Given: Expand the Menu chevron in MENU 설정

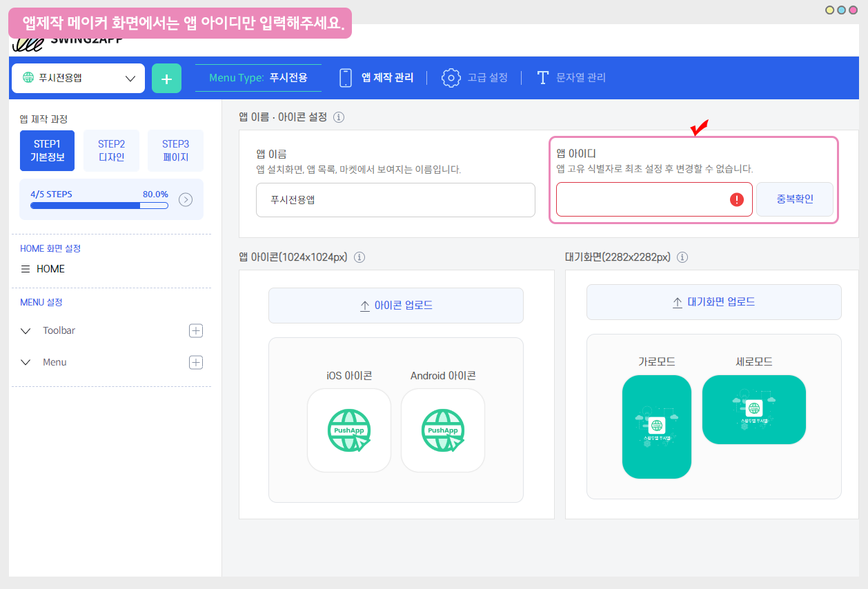Looking at the screenshot, I should [x=26, y=363].
